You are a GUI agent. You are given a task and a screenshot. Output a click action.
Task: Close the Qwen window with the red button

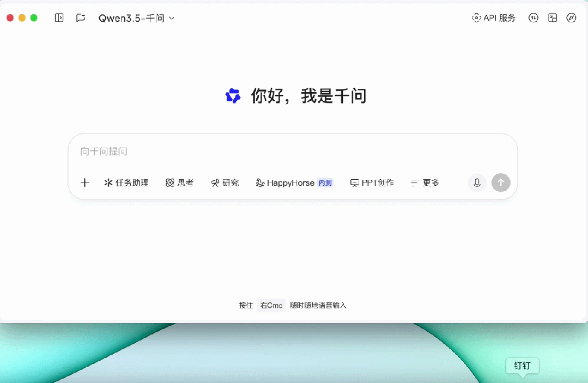(10, 17)
